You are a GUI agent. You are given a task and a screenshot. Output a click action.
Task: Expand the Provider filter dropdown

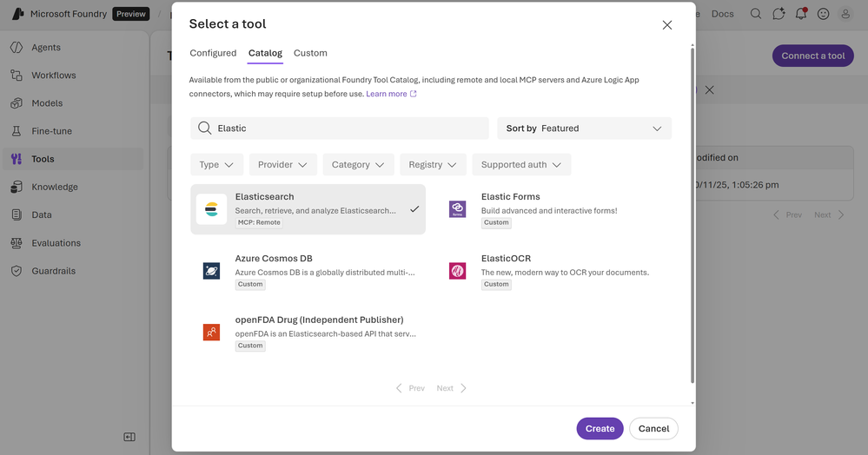pyautogui.click(x=283, y=164)
